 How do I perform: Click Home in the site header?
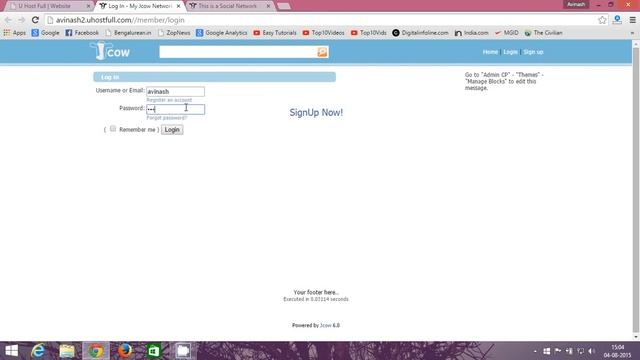(x=490, y=52)
